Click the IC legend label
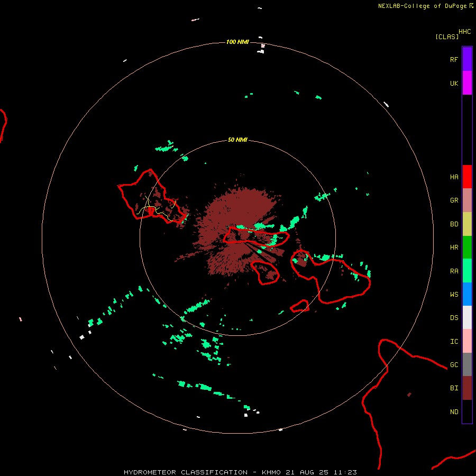Image resolution: width=476 pixels, height=476 pixels. 454,342
